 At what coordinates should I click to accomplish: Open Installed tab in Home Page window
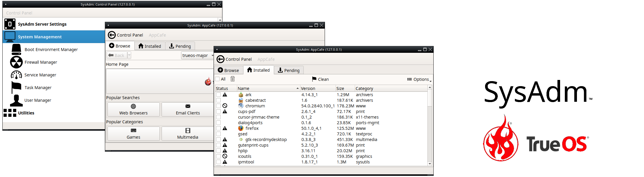(150, 46)
